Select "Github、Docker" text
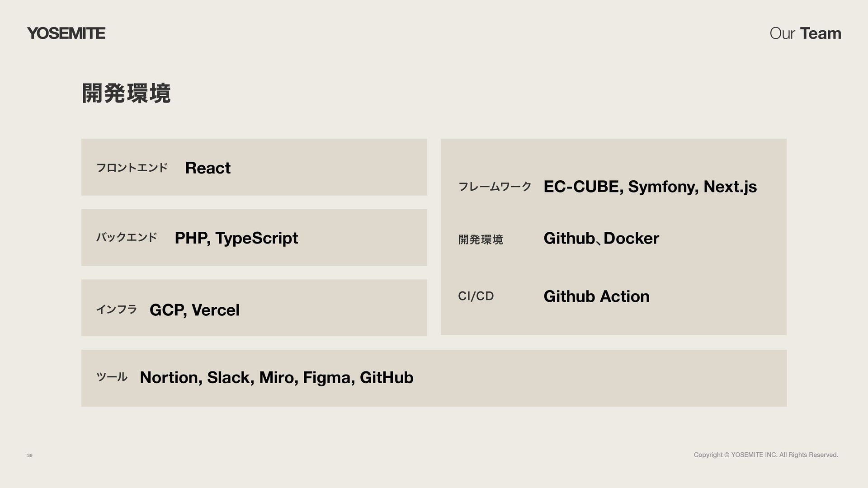Image resolution: width=868 pixels, height=488 pixels. click(x=601, y=238)
